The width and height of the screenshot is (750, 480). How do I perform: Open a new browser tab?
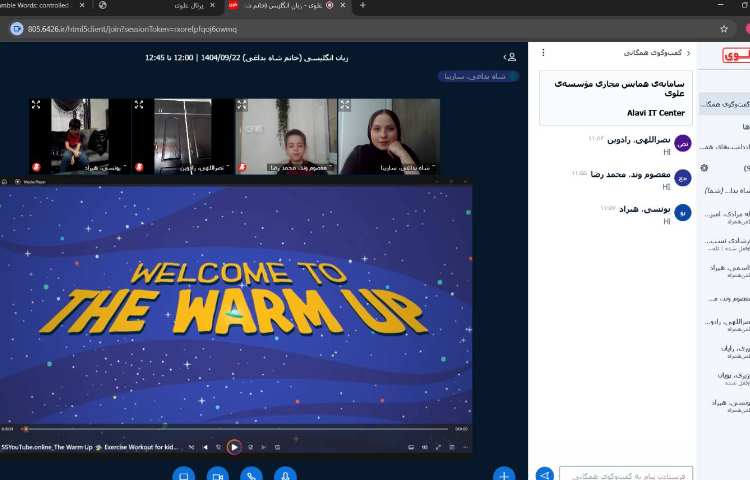coord(362,6)
